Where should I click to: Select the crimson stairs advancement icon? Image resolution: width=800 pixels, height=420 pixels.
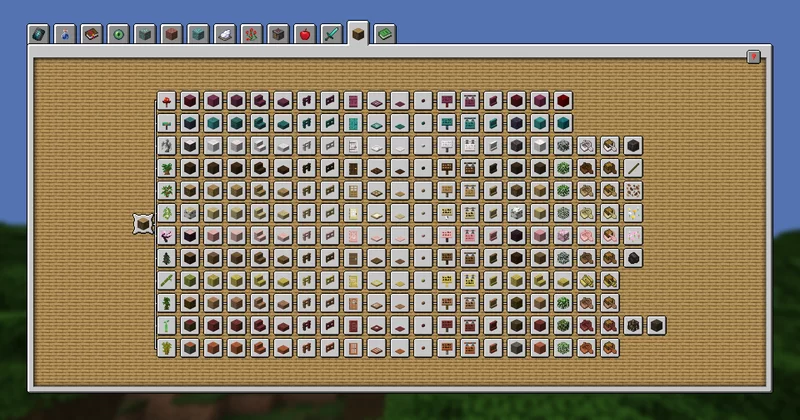coord(259,101)
